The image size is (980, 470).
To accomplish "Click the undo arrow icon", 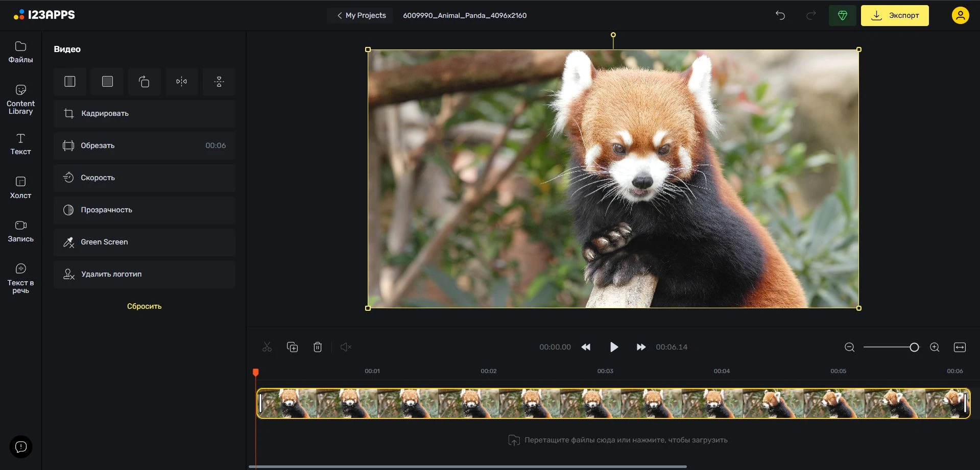I will [780, 15].
